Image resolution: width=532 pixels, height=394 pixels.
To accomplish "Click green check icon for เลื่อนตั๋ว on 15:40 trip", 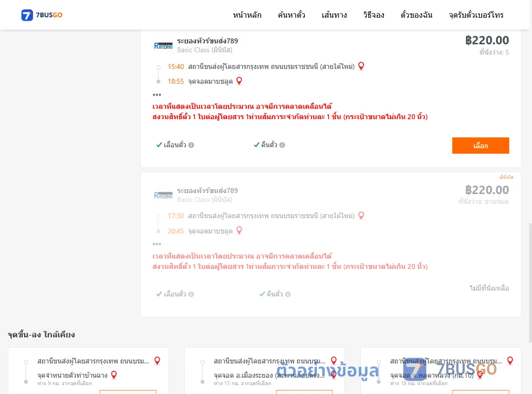I will tap(159, 145).
